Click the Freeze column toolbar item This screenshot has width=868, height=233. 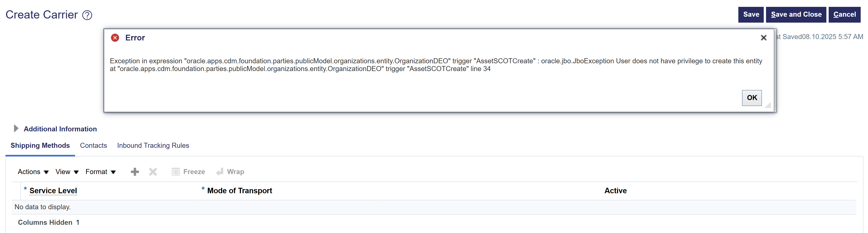[x=188, y=172]
